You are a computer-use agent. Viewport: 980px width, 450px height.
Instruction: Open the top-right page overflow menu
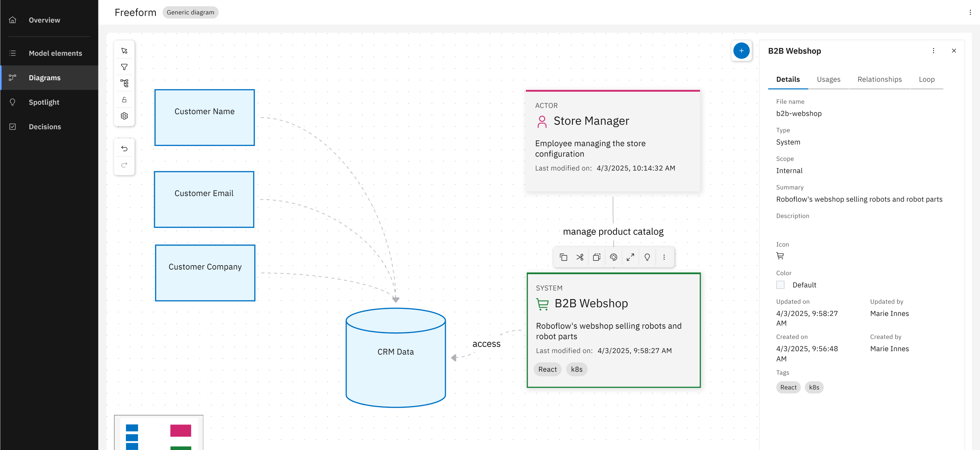[970, 12]
